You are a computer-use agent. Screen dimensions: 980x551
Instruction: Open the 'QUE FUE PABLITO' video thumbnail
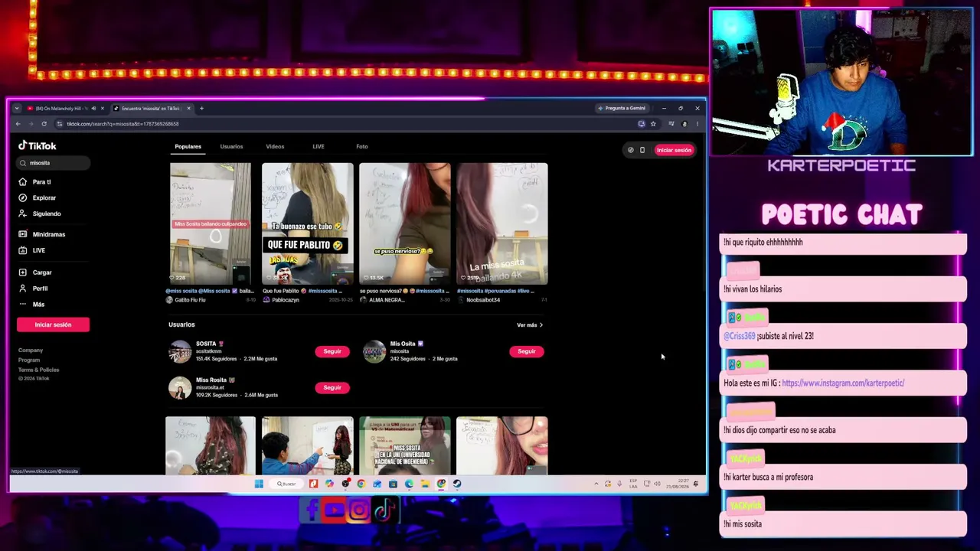pyautogui.click(x=308, y=223)
